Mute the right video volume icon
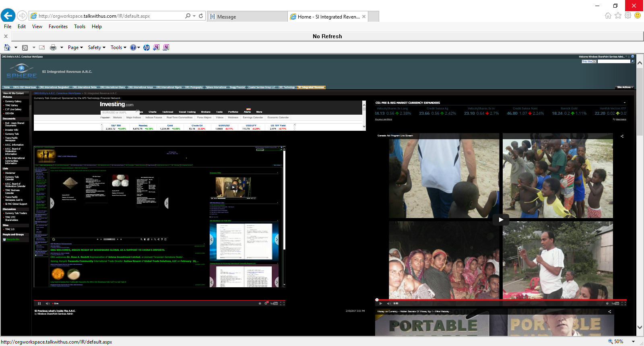644x346 pixels. click(x=389, y=303)
